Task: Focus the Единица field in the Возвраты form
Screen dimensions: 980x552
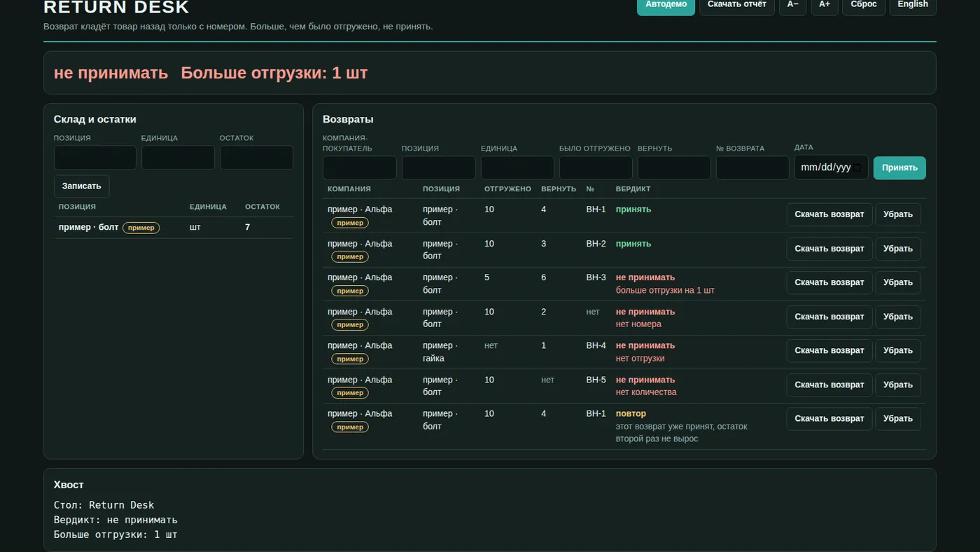Action: click(517, 167)
